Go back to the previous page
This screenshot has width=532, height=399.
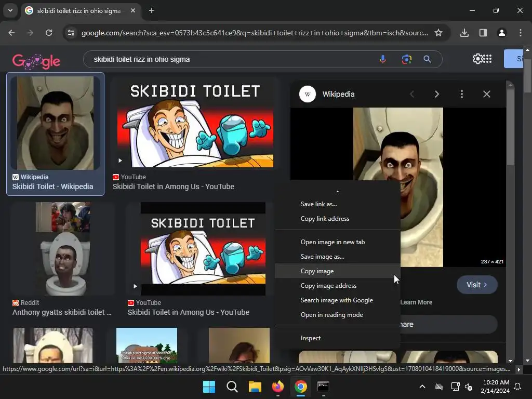11,33
